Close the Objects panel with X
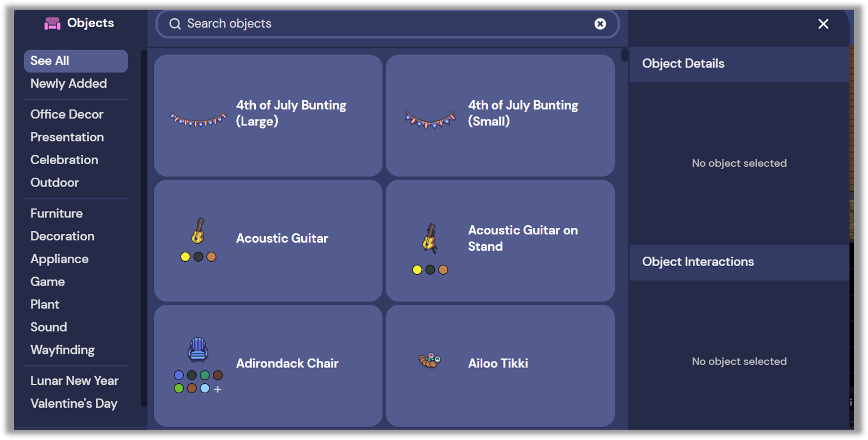The image size is (868, 440). [x=823, y=24]
